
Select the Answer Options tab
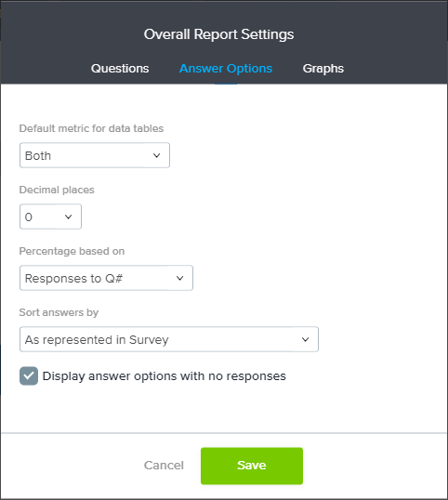226,69
